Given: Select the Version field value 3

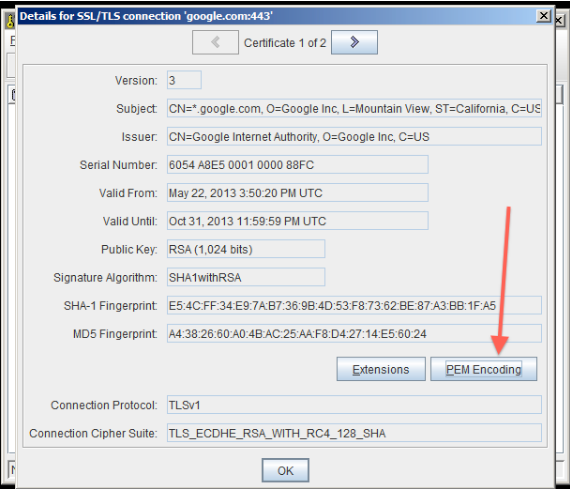Looking at the screenshot, I should (184, 80).
